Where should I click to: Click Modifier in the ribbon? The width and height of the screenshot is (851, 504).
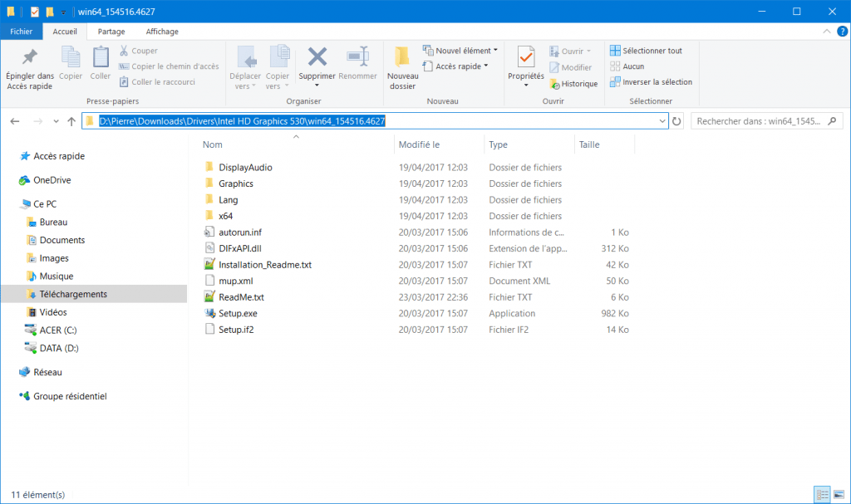point(570,67)
